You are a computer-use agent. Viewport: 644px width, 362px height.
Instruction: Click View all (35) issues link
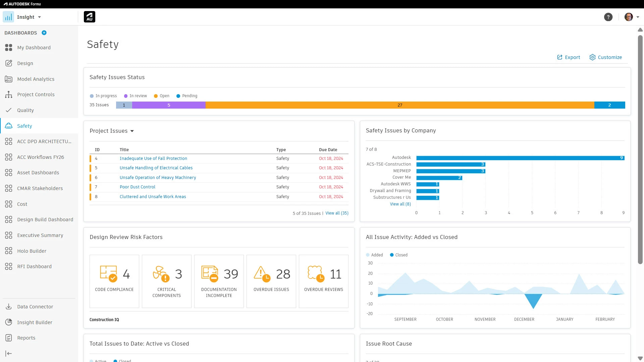[337, 213]
